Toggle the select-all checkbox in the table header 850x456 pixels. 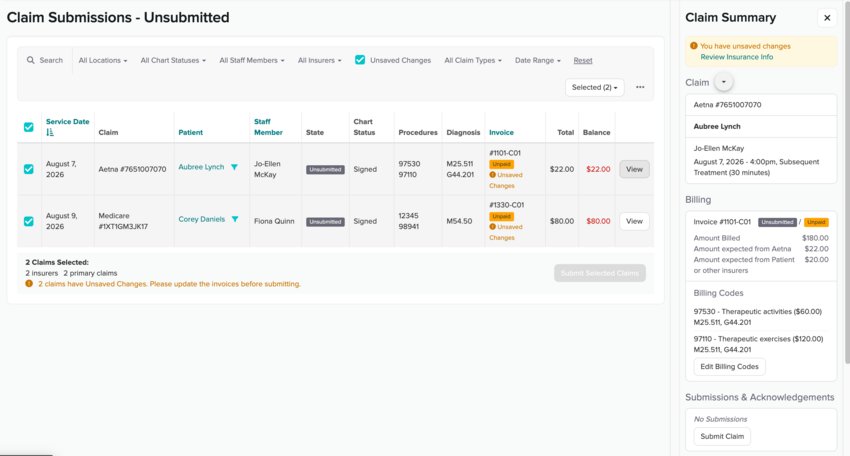pos(29,127)
